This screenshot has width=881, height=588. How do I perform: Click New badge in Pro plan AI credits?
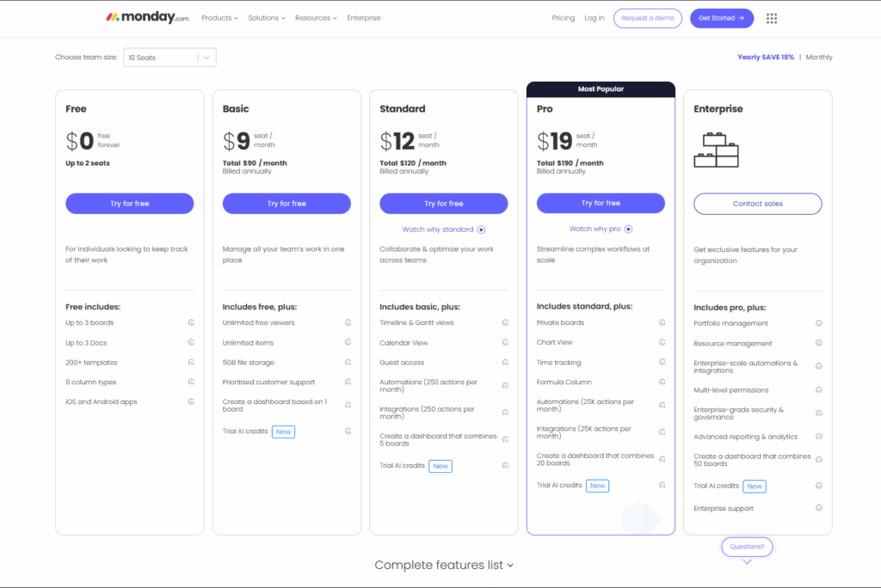pos(597,486)
